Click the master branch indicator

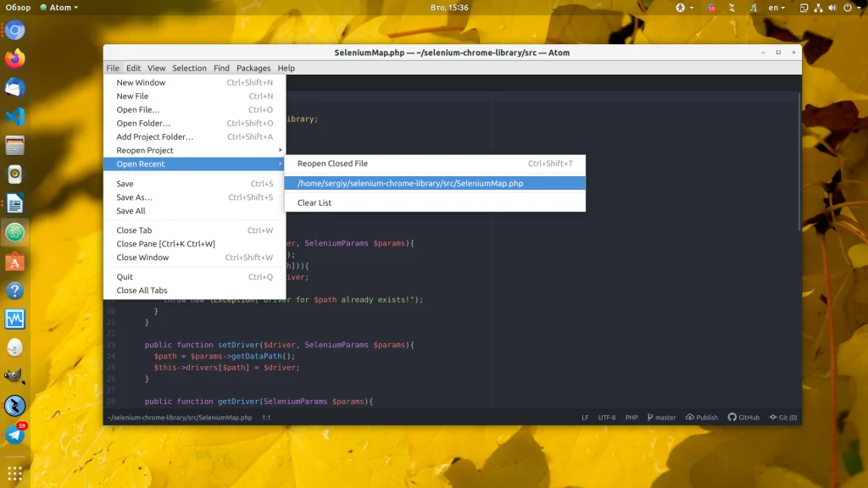tap(661, 418)
